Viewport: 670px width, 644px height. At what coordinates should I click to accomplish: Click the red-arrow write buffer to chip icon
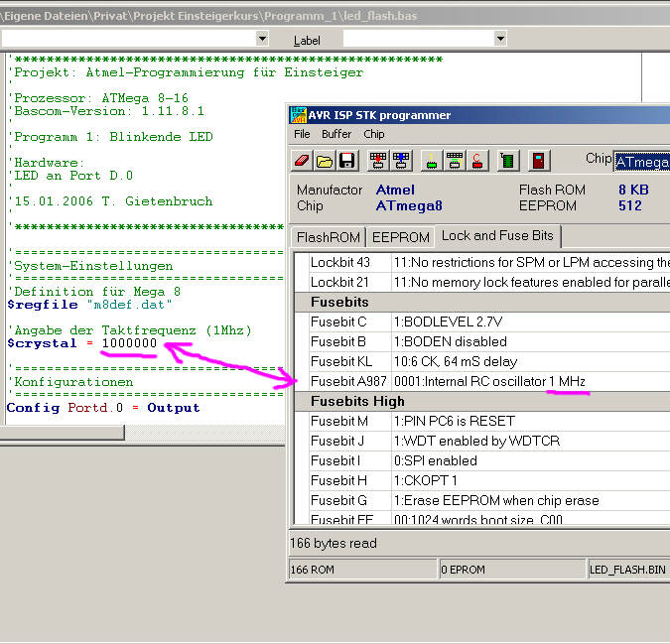378,161
